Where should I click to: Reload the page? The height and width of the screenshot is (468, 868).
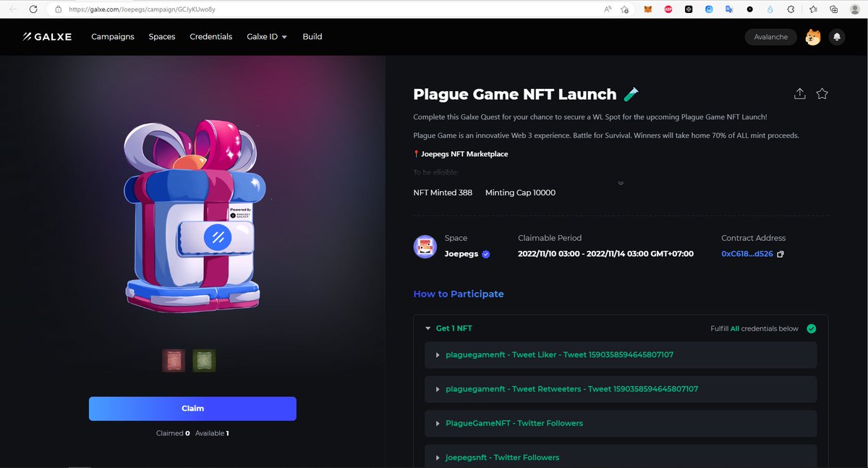pyautogui.click(x=33, y=9)
